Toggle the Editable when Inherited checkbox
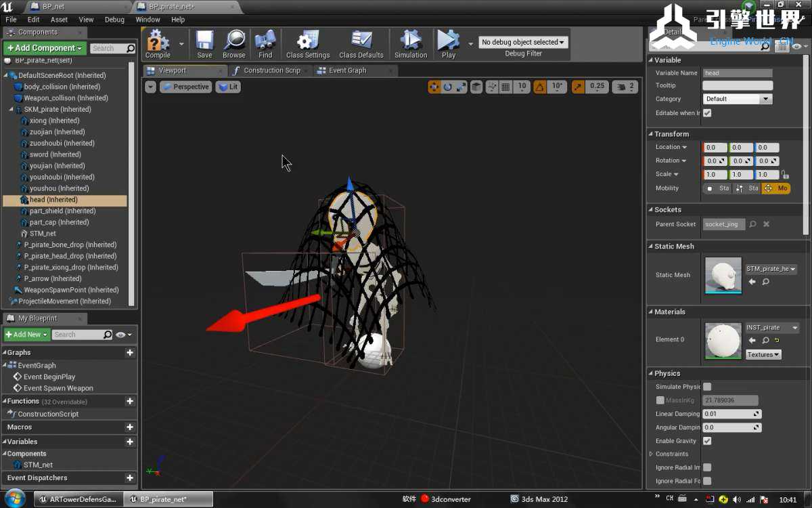The height and width of the screenshot is (508, 812). pyautogui.click(x=707, y=113)
